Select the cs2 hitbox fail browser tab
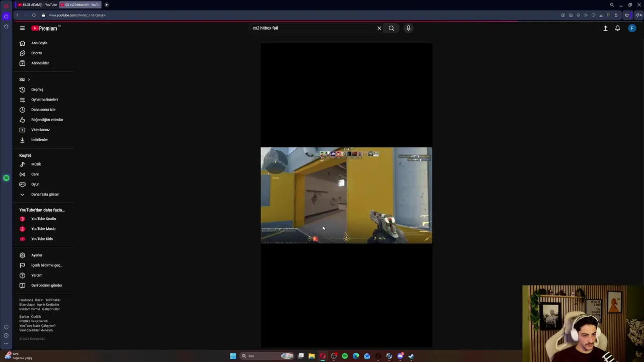This screenshot has height=362, width=644. click(80, 5)
